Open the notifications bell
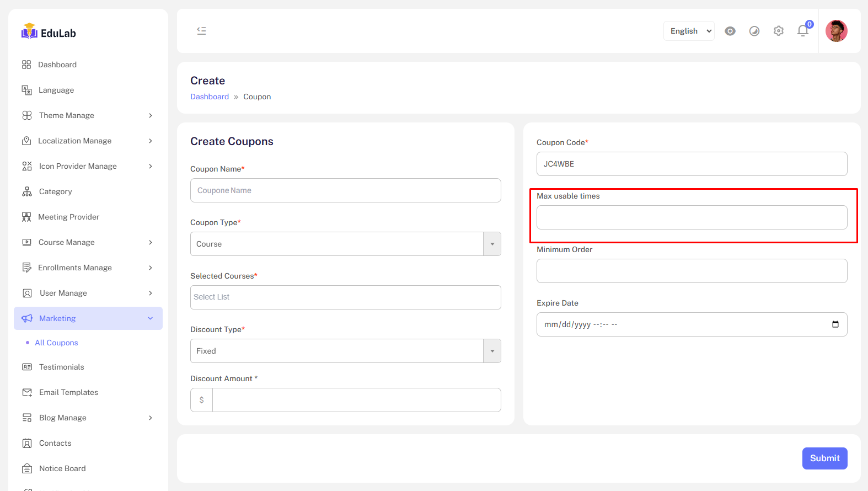Viewport: 868px width, 491px height. coord(803,31)
